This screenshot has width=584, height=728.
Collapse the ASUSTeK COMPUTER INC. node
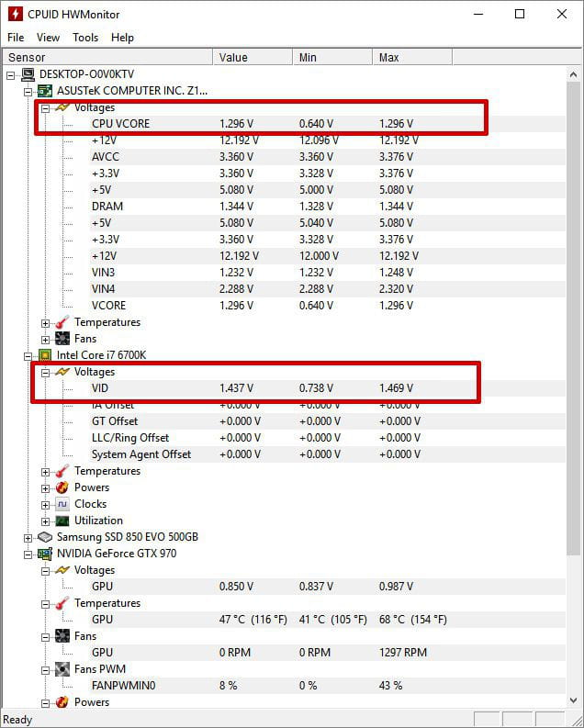[28, 92]
